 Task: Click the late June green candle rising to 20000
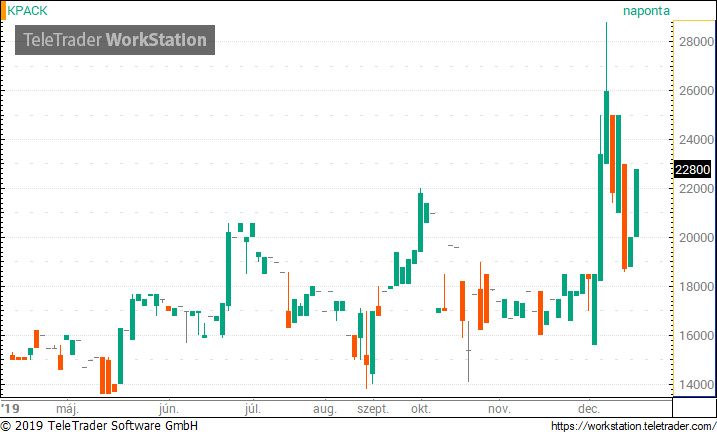coord(228,269)
